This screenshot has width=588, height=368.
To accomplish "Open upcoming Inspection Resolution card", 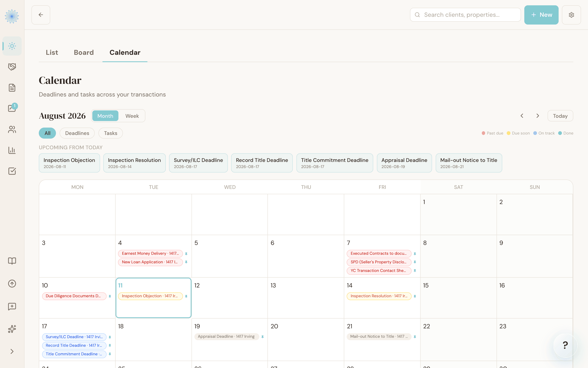I will [134, 163].
